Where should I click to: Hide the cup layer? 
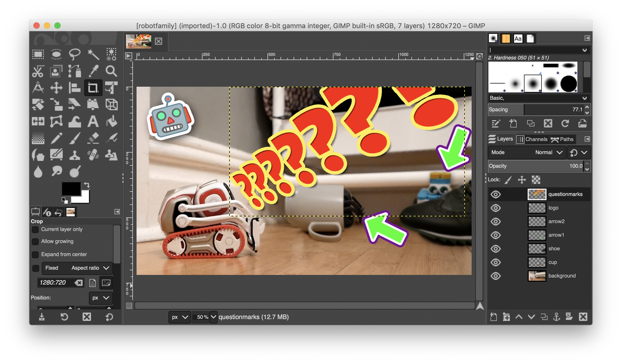496,262
